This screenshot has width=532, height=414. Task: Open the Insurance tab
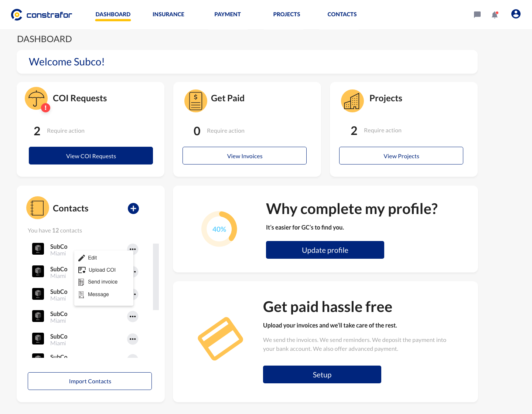tap(168, 14)
